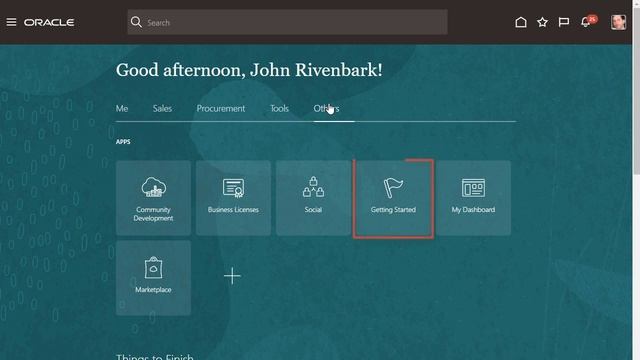This screenshot has width=640, height=360.
Task: Open the hamburger navigator menu
Action: point(11,22)
